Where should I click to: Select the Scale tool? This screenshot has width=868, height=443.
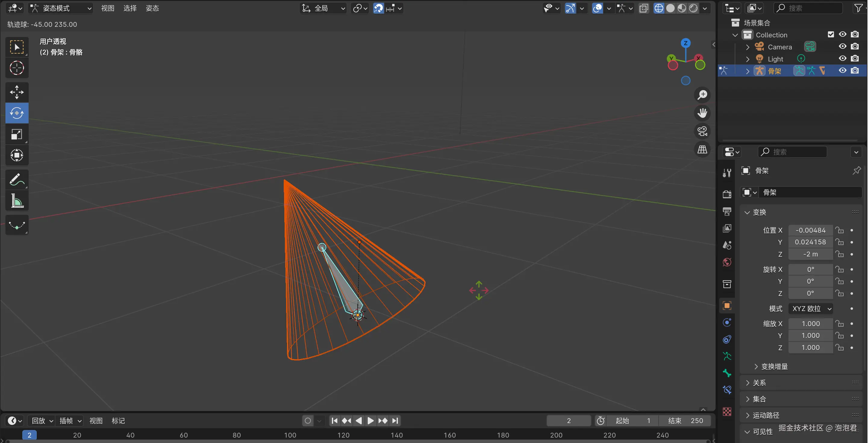[x=17, y=134]
